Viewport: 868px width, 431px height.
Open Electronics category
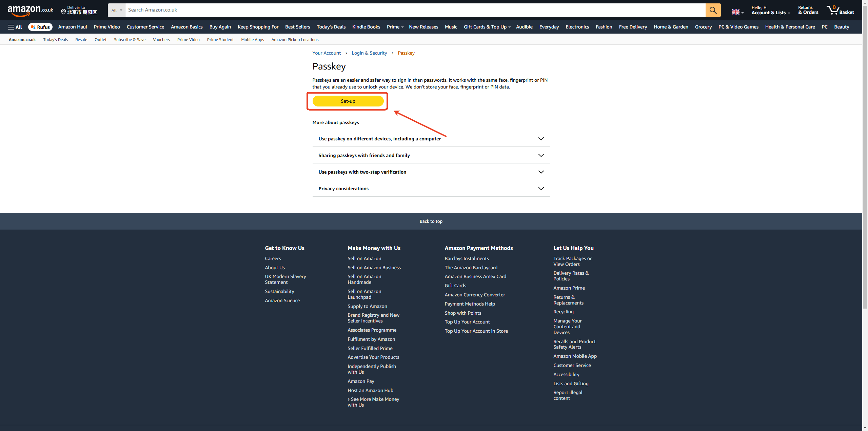tap(577, 27)
